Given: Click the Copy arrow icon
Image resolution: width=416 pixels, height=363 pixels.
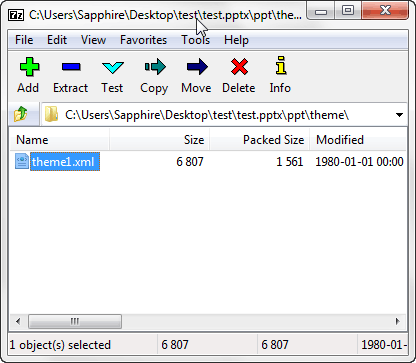Looking at the screenshot, I should coord(155,67).
